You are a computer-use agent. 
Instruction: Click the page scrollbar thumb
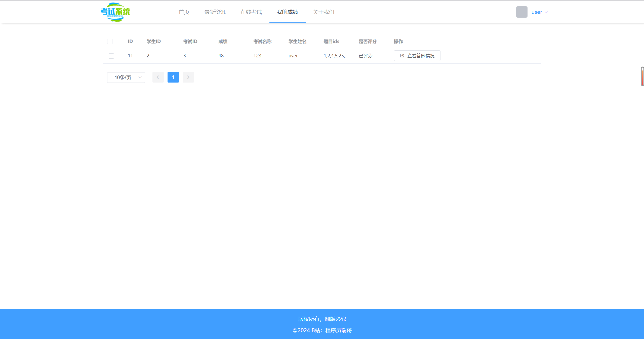point(642,76)
